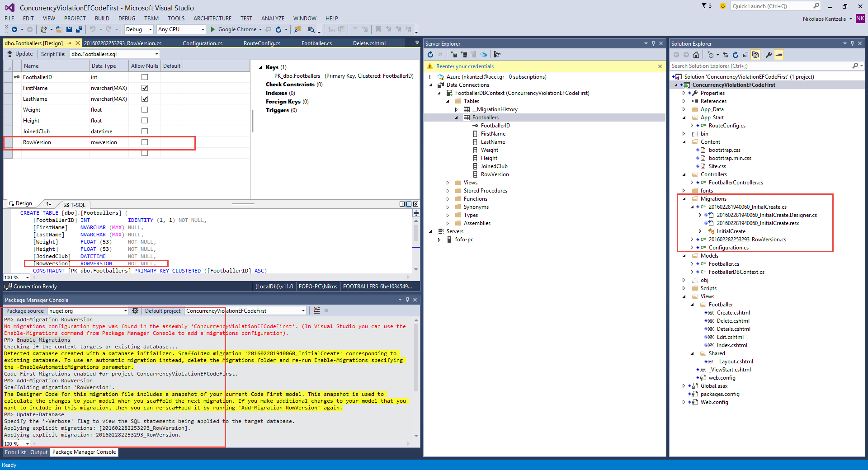Switch to the Footballer.cs tab

click(316, 43)
